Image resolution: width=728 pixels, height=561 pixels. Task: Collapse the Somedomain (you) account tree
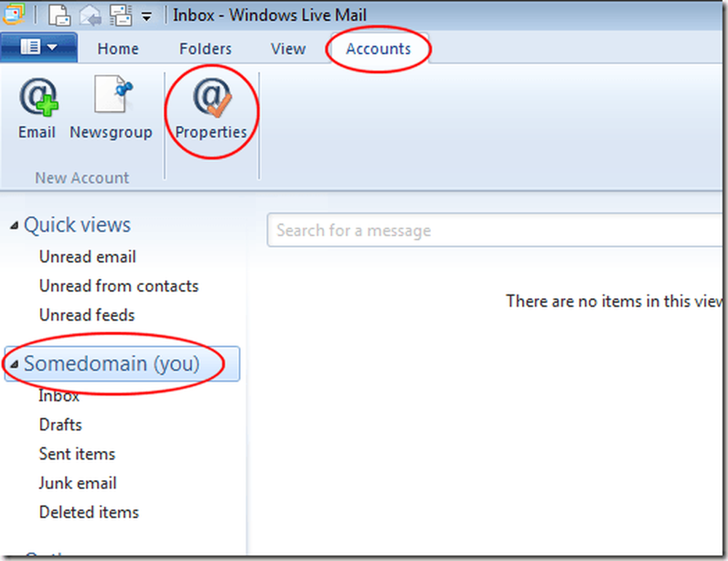point(15,364)
